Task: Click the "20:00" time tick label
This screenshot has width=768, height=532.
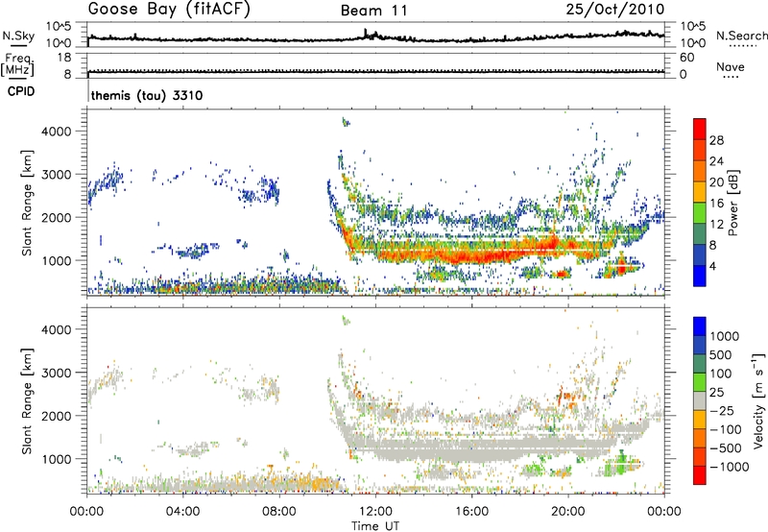Action: coord(567,512)
